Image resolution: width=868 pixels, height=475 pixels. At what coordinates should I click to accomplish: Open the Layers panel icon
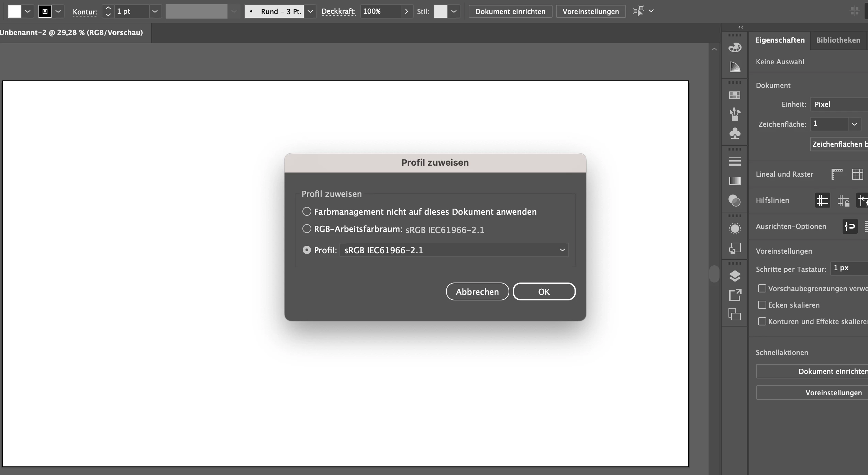click(735, 276)
